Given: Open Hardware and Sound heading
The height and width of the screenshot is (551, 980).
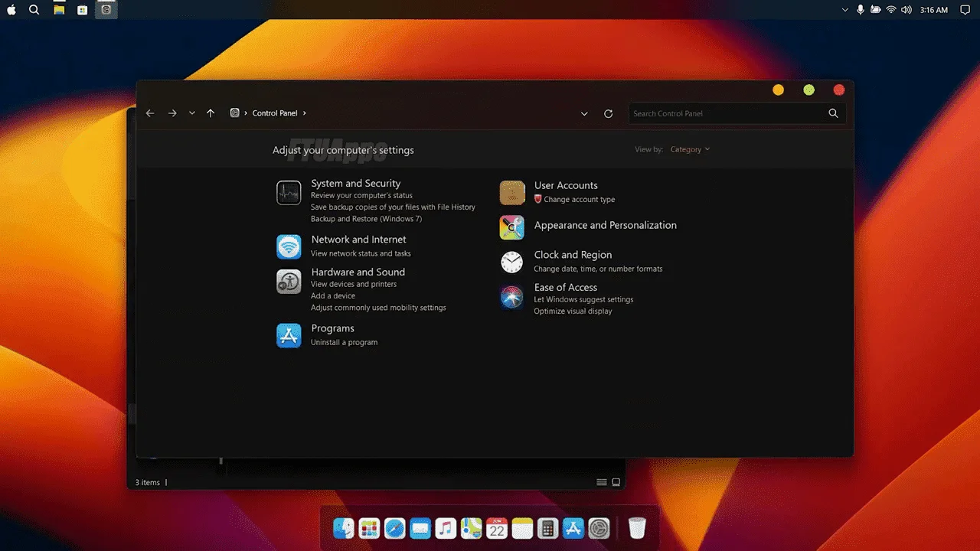Looking at the screenshot, I should pyautogui.click(x=358, y=272).
